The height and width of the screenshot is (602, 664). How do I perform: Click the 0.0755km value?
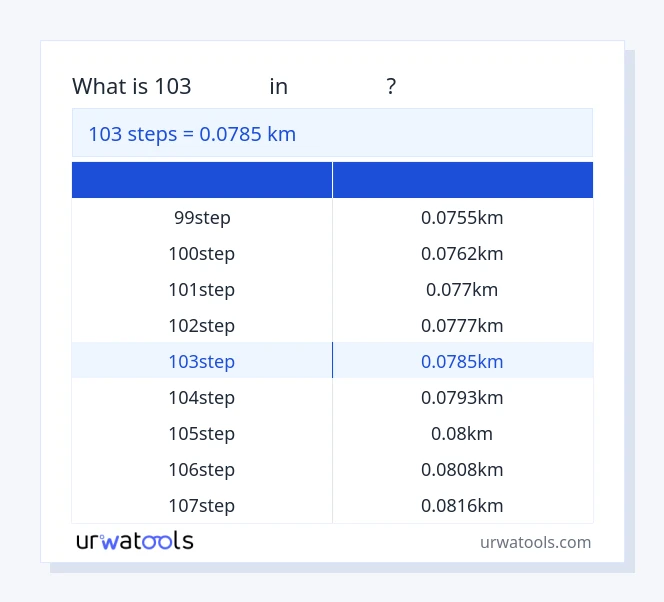point(462,217)
